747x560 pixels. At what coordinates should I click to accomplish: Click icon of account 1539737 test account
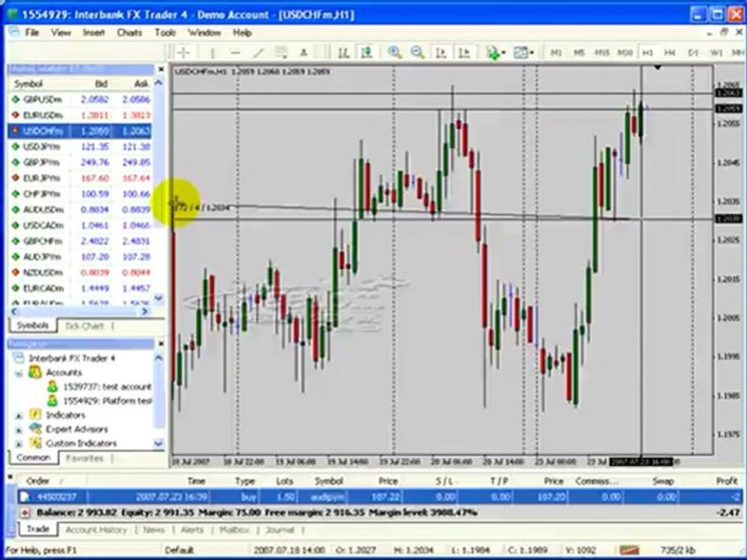click(52, 387)
